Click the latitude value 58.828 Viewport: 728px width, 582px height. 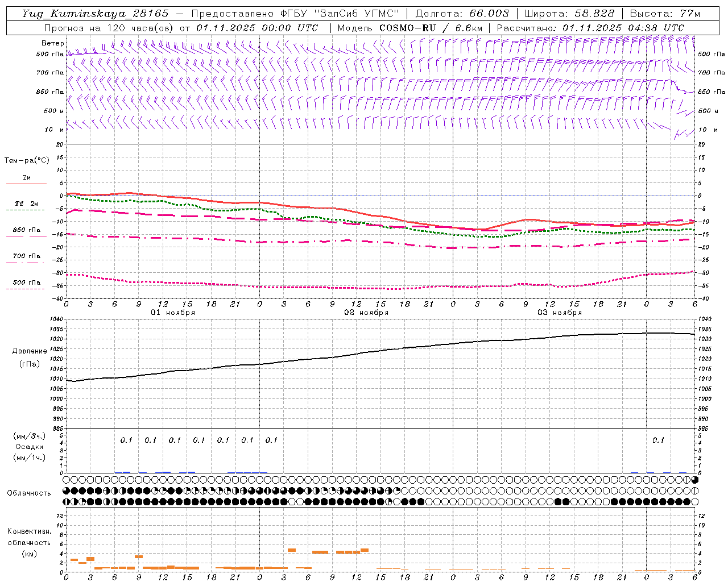[x=594, y=14]
